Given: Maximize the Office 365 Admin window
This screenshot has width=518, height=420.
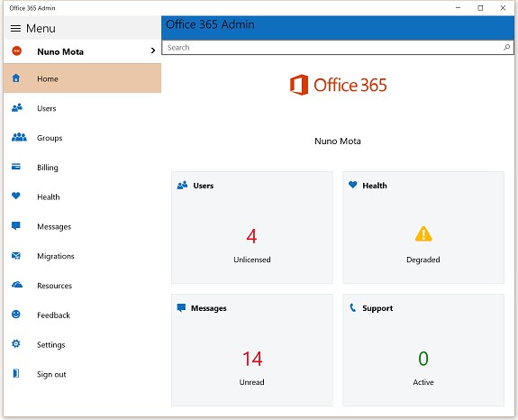Looking at the screenshot, I should point(480,7).
